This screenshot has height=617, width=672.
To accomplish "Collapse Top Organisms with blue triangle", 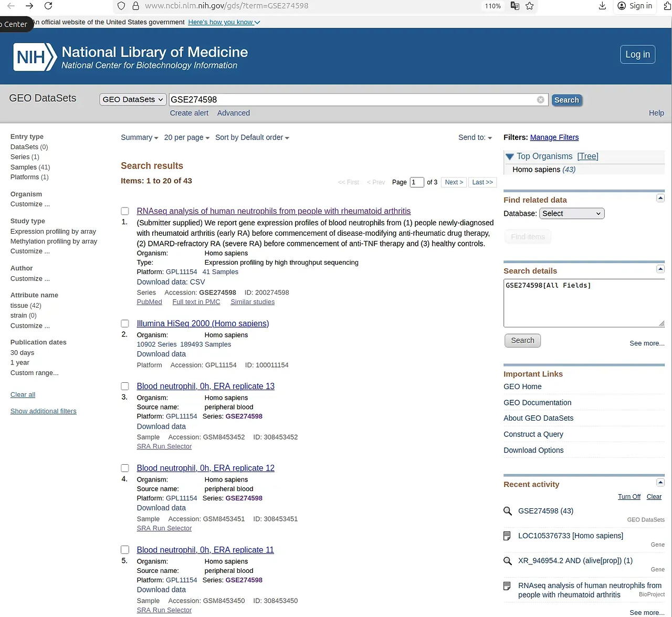I will tap(509, 156).
